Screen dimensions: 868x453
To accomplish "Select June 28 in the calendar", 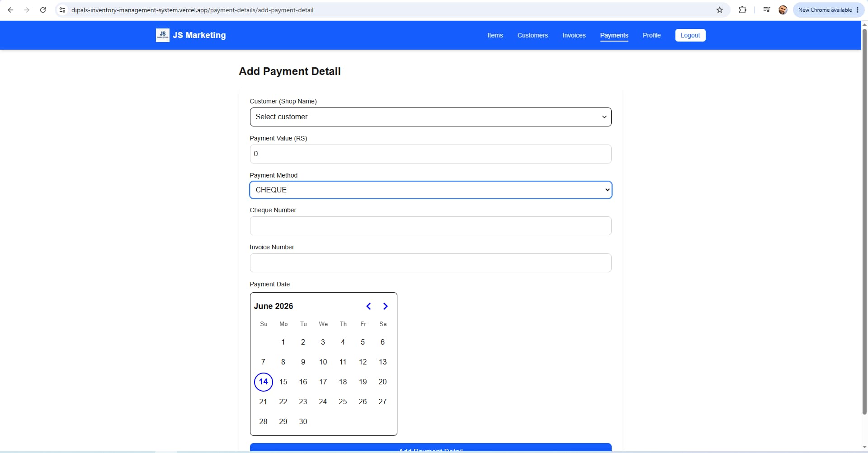I will (263, 422).
